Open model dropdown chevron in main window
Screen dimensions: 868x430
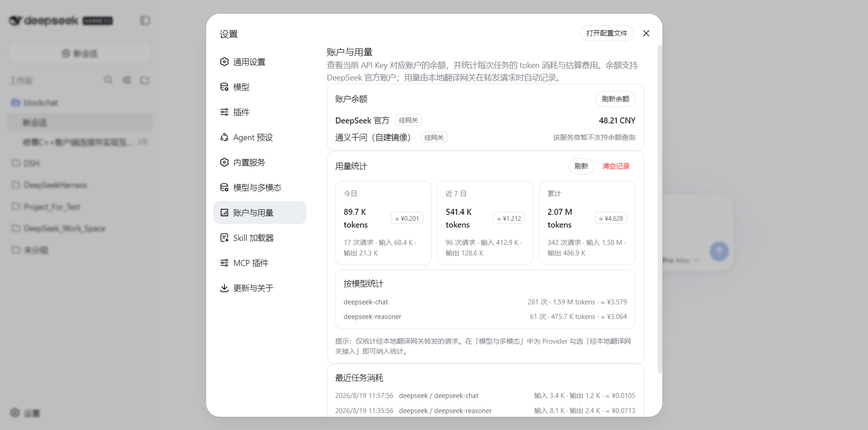(696, 260)
